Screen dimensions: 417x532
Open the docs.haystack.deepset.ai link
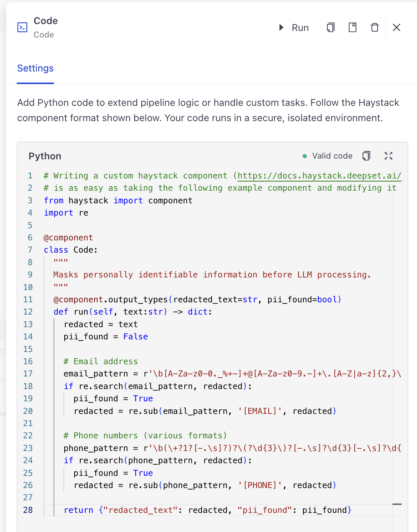tap(319, 175)
